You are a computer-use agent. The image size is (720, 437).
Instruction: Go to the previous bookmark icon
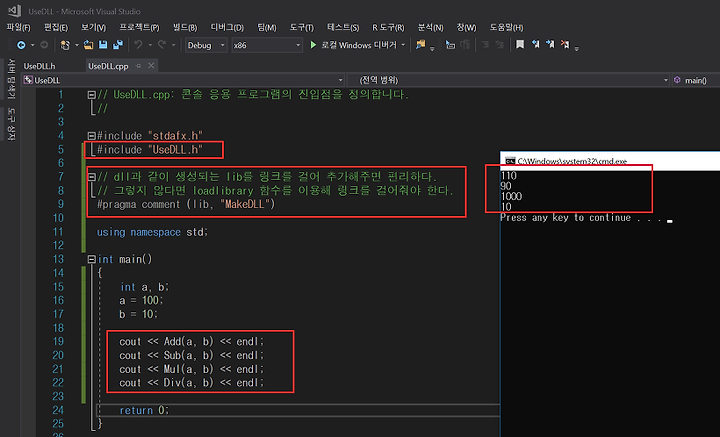click(535, 45)
